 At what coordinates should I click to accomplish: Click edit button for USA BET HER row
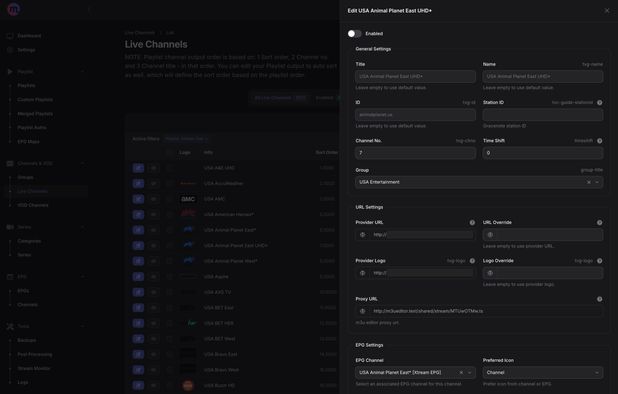point(138,323)
